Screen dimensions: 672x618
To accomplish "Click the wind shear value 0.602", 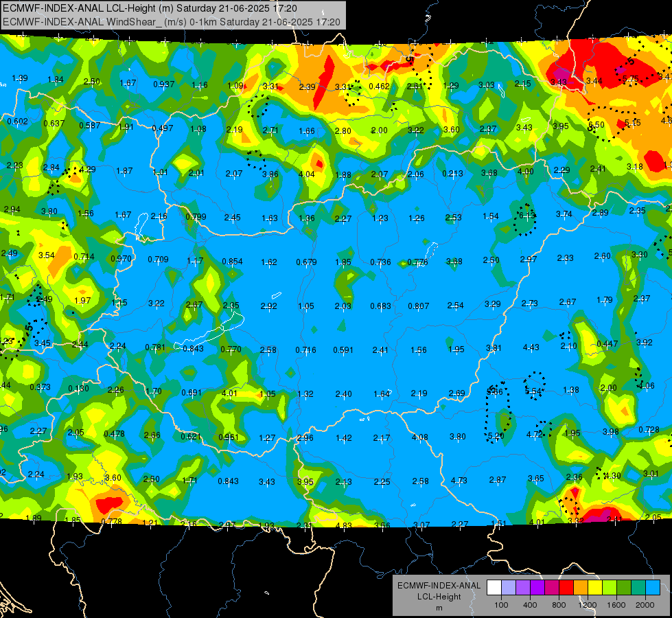I will tap(18, 122).
